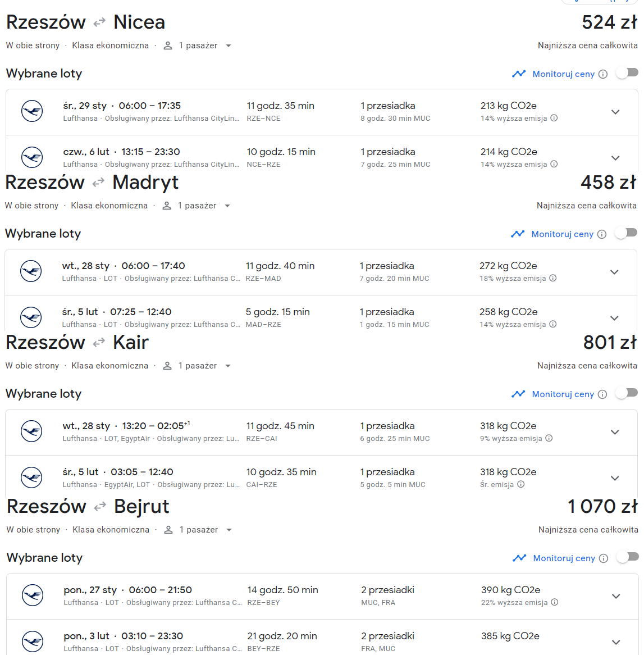
Task: Click Monitoruj ceny link for Bejrut trip
Action: [x=564, y=558]
